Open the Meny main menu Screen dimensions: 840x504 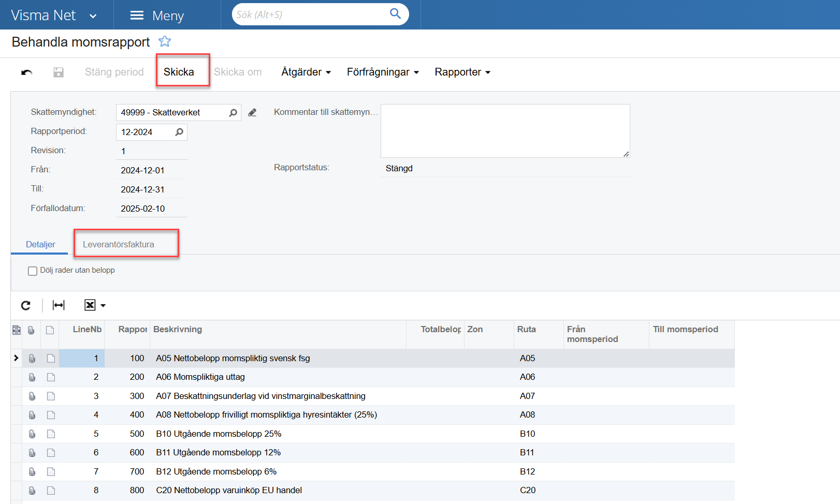pos(157,16)
